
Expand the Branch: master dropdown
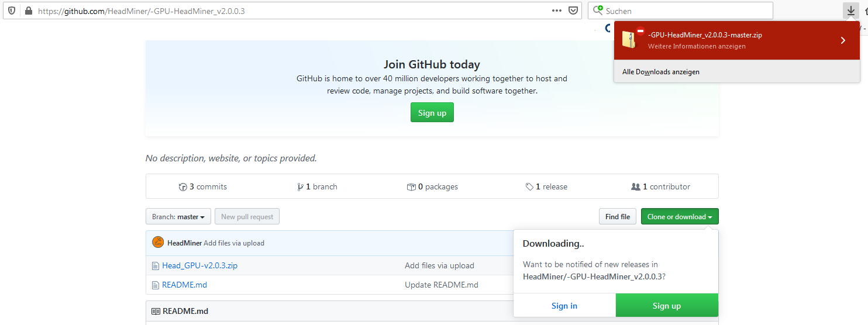178,217
